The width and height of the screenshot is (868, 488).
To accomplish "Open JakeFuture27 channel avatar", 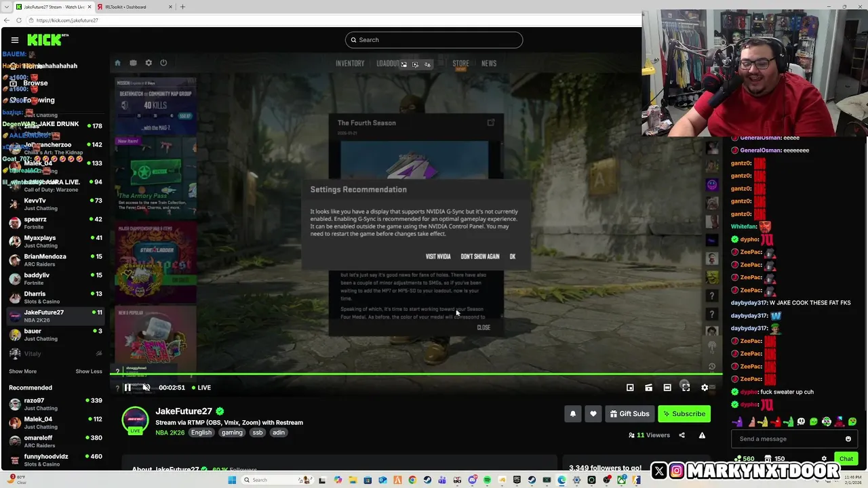I will (135, 420).
